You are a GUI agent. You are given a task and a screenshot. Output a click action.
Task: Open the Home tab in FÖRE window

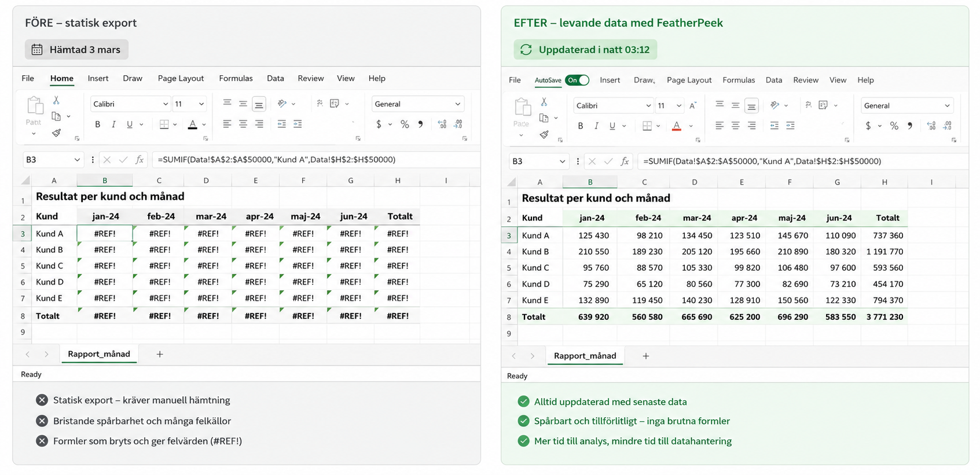pyautogui.click(x=62, y=79)
